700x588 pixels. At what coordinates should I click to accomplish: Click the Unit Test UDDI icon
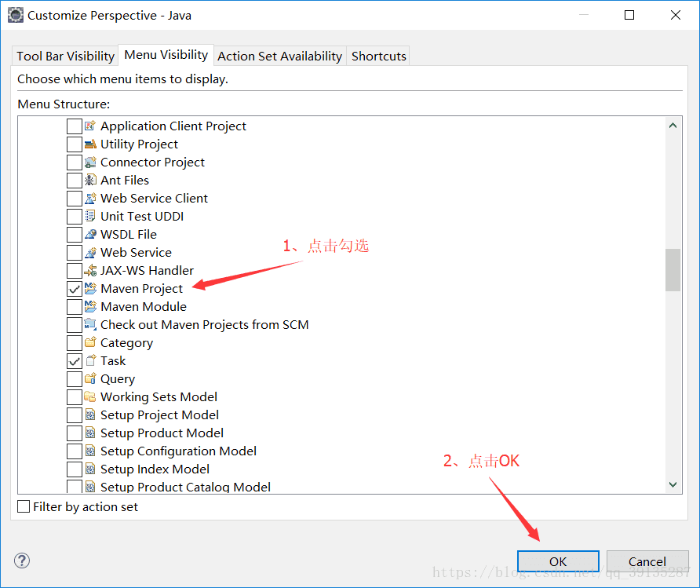click(x=90, y=216)
